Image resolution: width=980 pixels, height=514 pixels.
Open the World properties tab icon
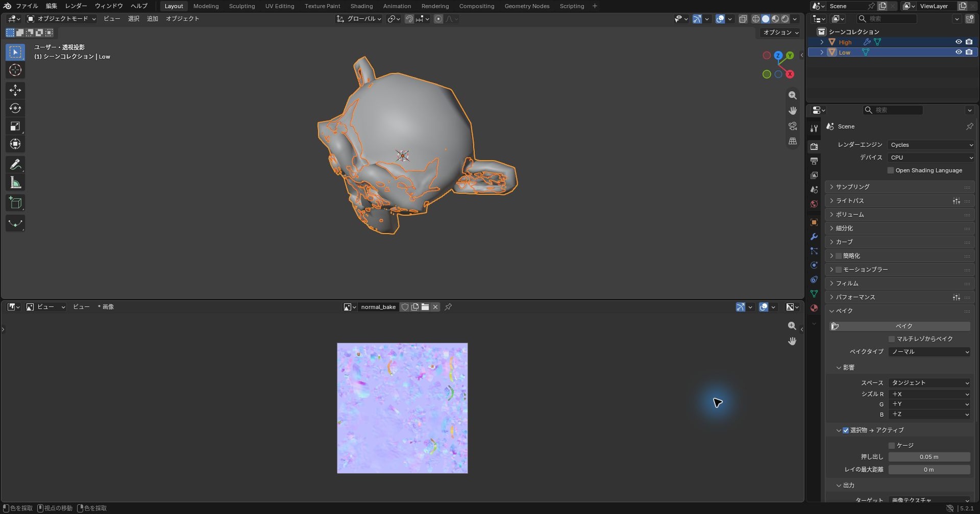pyautogui.click(x=814, y=204)
